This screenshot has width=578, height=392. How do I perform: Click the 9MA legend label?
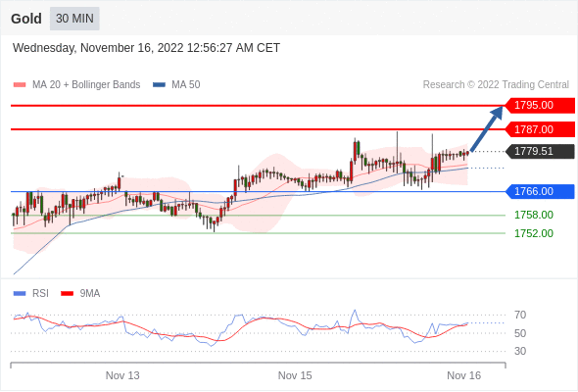tap(90, 294)
